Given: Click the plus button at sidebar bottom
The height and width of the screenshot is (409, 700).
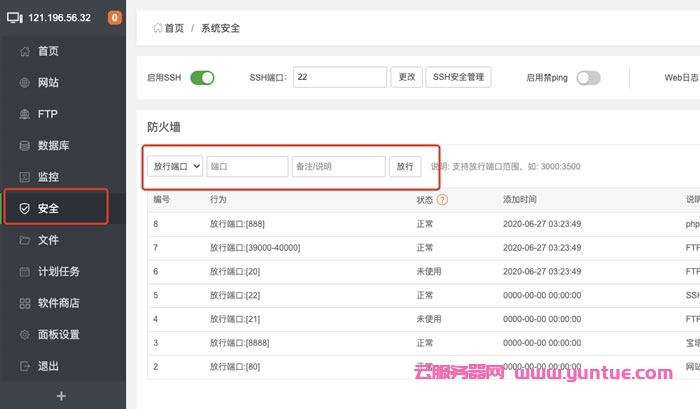Looking at the screenshot, I should point(62,396).
